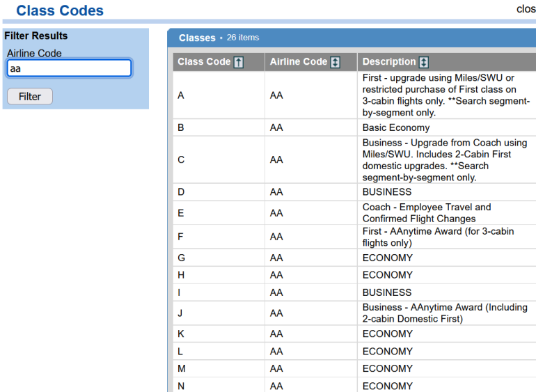The width and height of the screenshot is (536, 392).
Task: Click the BUSINESS description in row D
Action: pyautogui.click(x=387, y=192)
